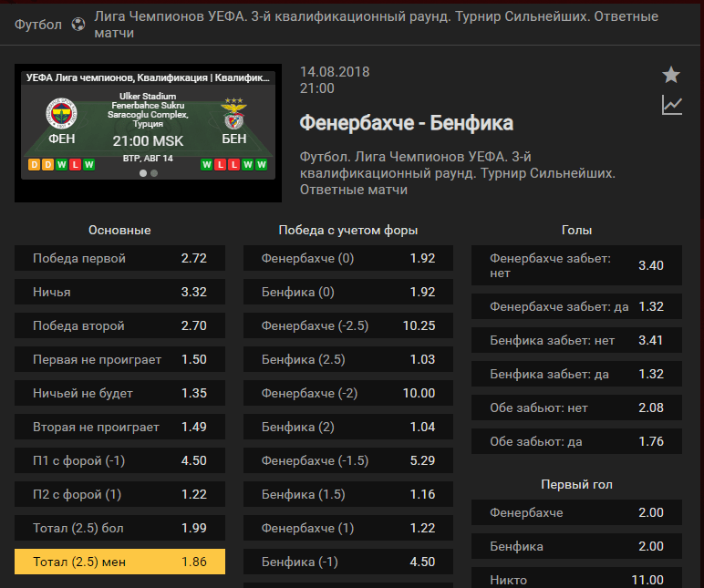Select second carousel dot in match widget

(x=154, y=173)
